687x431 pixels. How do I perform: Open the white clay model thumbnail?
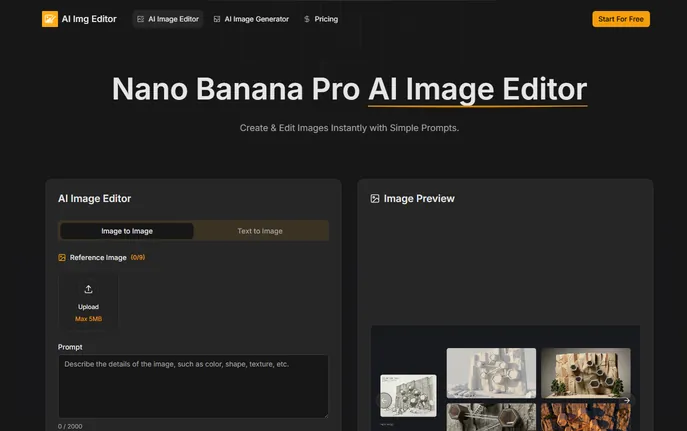point(491,372)
